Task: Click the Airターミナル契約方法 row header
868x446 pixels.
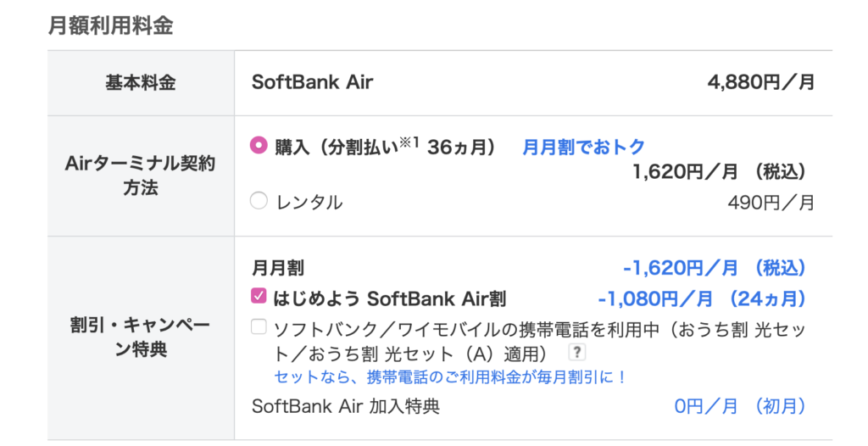Action: click(141, 176)
